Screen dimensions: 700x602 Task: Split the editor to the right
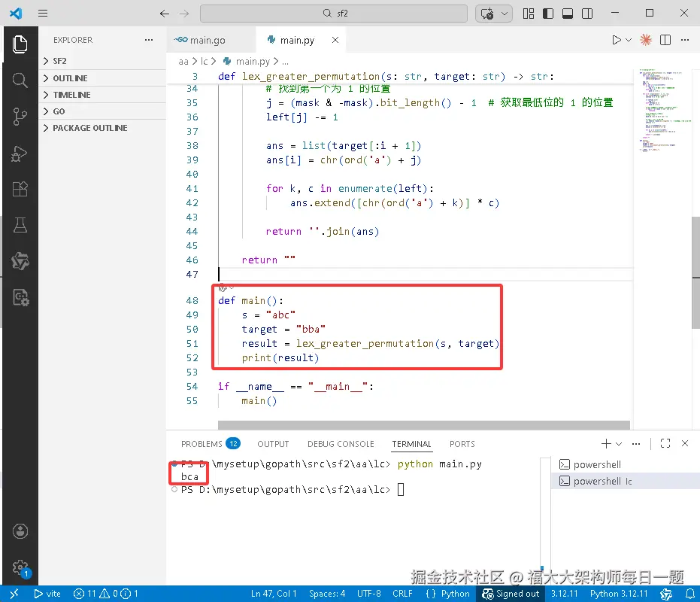click(x=665, y=40)
